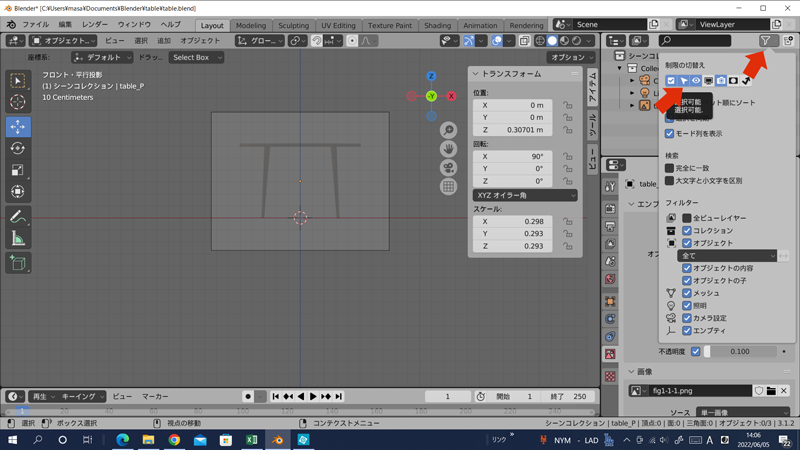Screen dimensions: 800x450
Task: Open the XYZ オイラー角 rotation mode dropdown
Action: pyautogui.click(x=525, y=195)
